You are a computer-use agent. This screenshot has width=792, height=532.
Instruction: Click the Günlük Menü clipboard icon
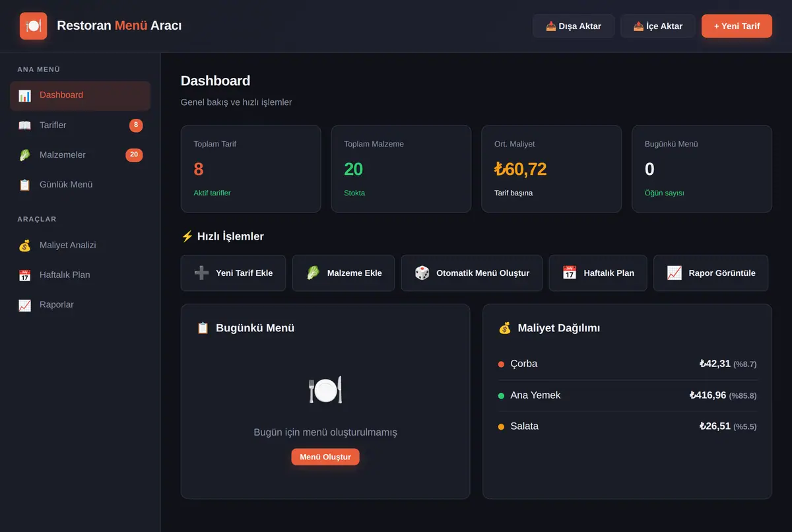click(x=24, y=185)
